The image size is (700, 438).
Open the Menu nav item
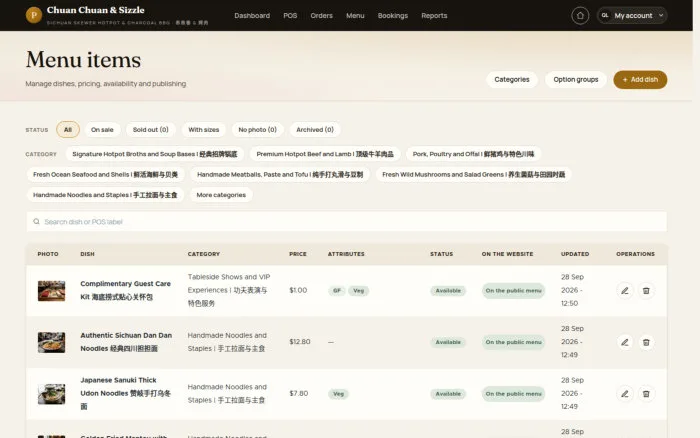[355, 16]
